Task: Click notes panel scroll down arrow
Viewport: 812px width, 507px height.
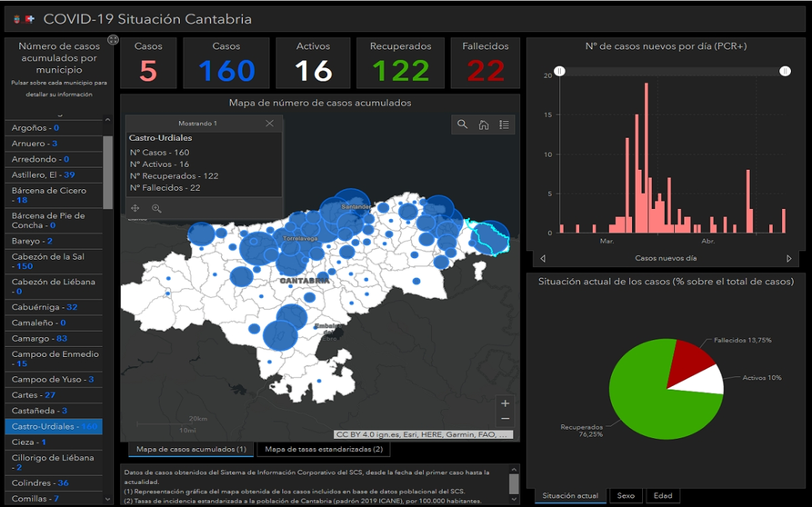Action: (x=514, y=500)
